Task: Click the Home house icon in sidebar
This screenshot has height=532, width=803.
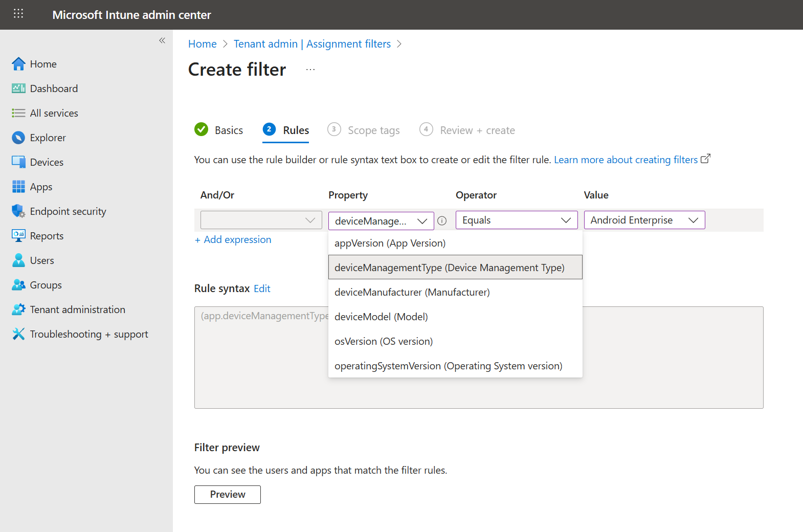Action: (18, 64)
